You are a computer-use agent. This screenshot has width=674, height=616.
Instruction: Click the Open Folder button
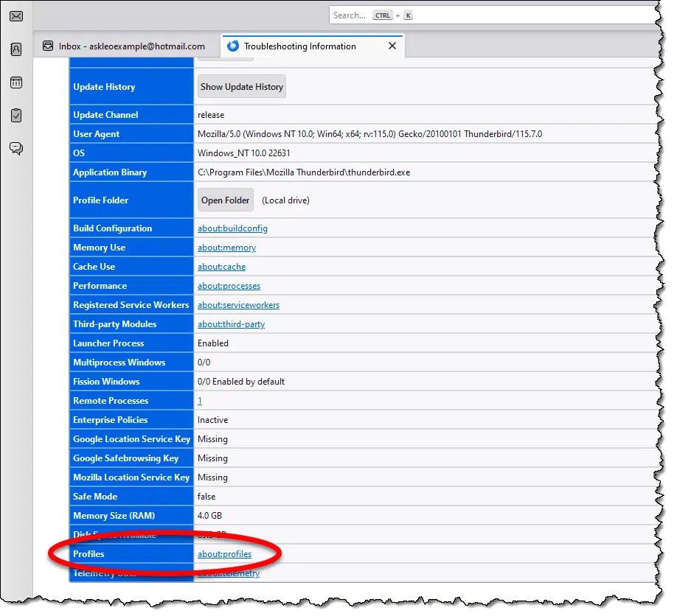click(x=226, y=200)
